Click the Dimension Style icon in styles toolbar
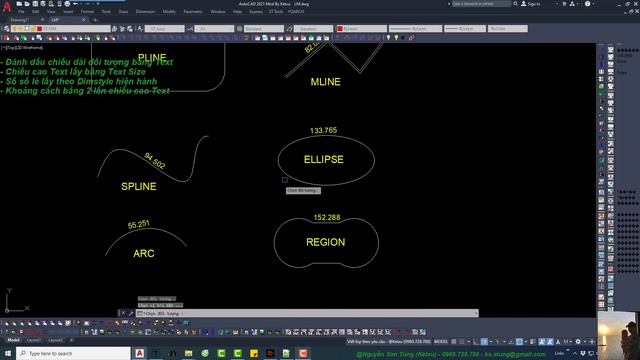640x360 pixels. pos(190,29)
